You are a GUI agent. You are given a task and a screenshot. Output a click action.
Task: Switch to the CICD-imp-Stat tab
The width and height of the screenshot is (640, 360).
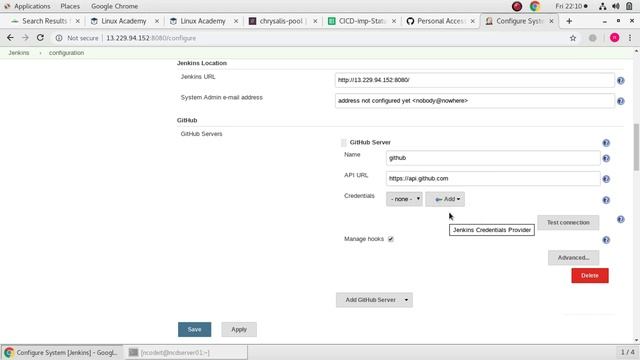tap(361, 21)
